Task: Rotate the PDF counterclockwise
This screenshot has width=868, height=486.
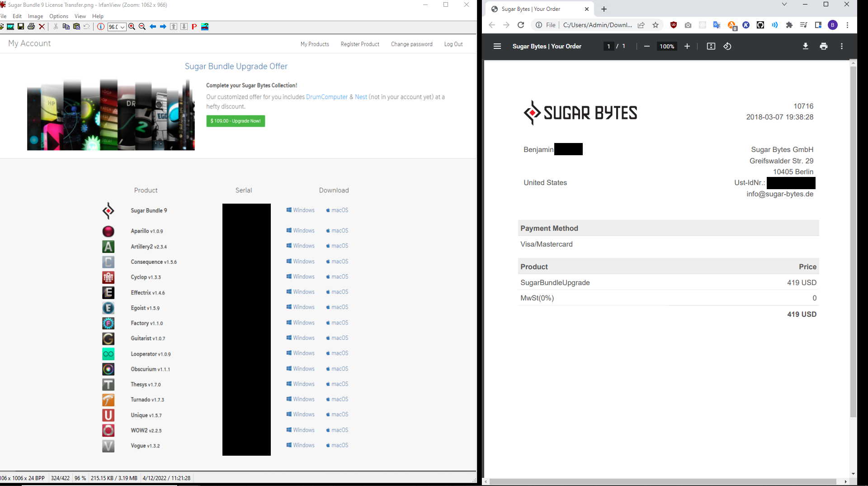Action: click(727, 46)
